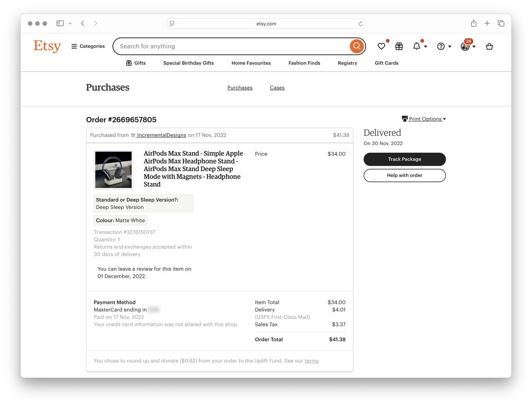Open the AirPods Max Stand product thumbnail
The image size is (532, 405).
point(114,170)
